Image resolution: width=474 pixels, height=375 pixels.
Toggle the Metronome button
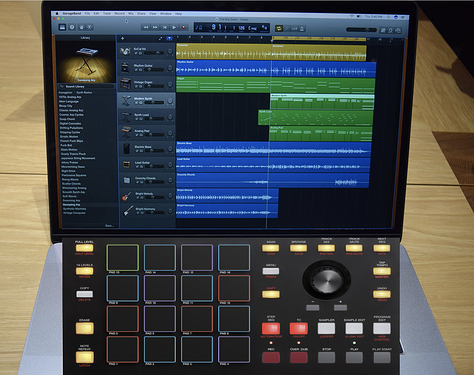click(x=302, y=29)
